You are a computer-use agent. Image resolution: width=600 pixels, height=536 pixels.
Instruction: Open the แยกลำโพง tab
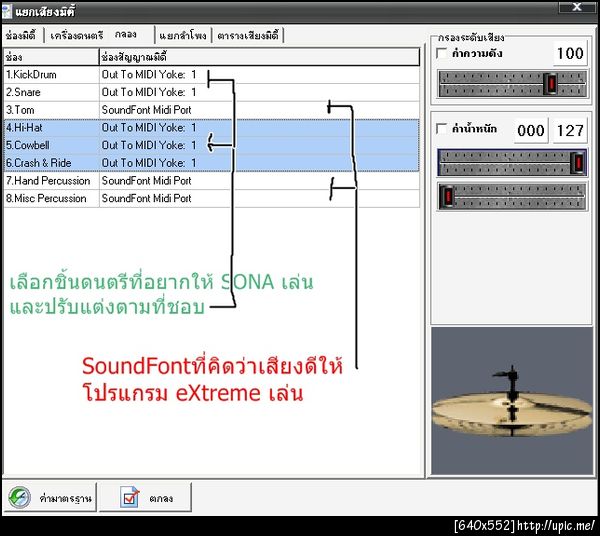183,36
